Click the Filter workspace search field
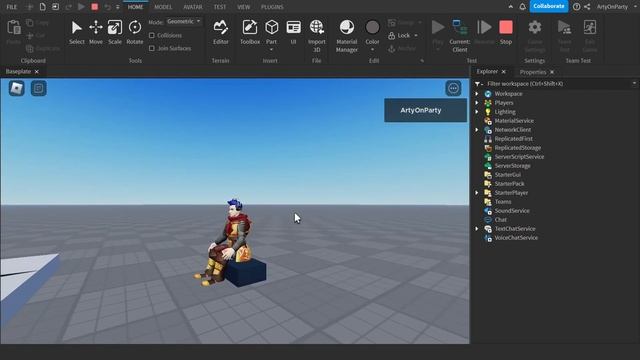The image size is (640, 360). pyautogui.click(x=559, y=84)
